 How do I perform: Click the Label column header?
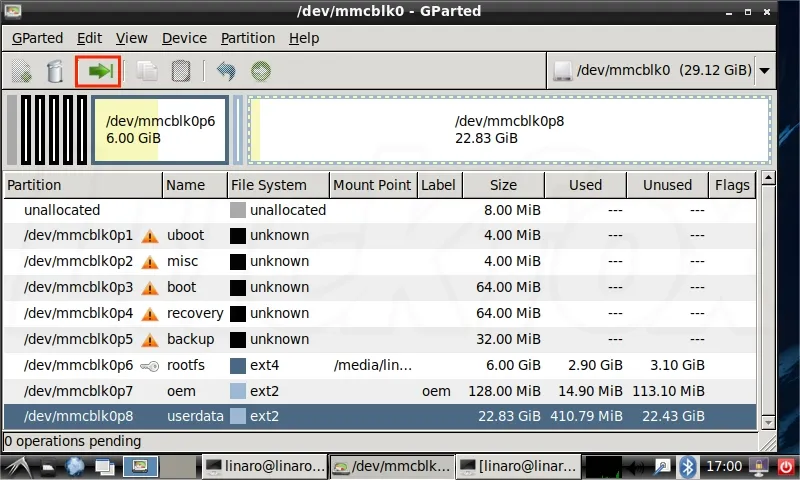click(440, 185)
